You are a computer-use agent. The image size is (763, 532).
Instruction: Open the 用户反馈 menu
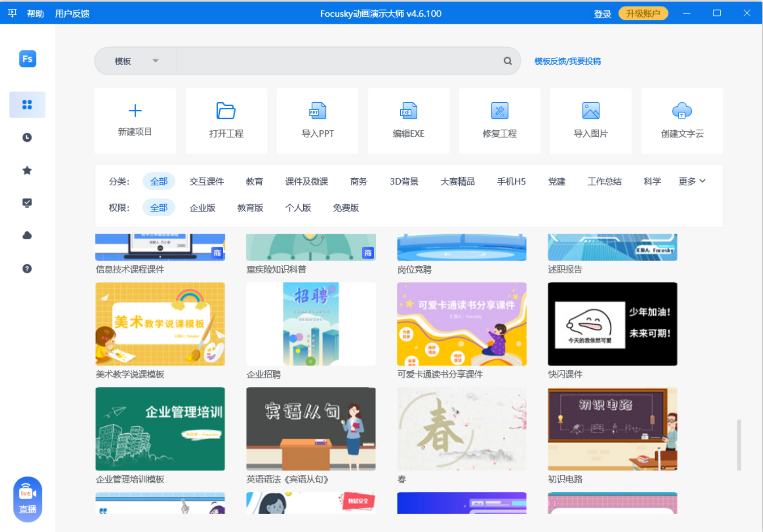72,14
